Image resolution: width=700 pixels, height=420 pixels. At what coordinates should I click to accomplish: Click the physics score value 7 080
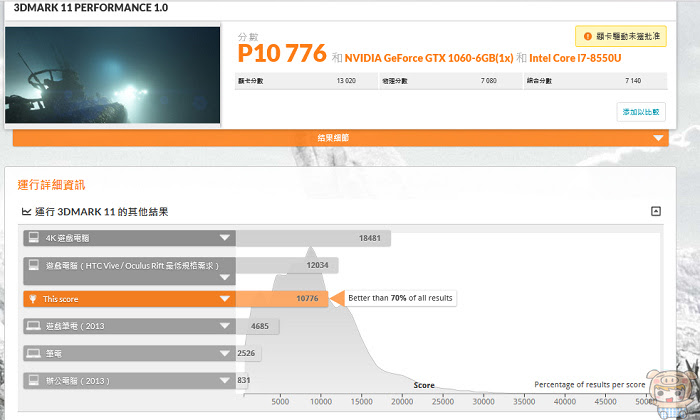tap(488, 81)
